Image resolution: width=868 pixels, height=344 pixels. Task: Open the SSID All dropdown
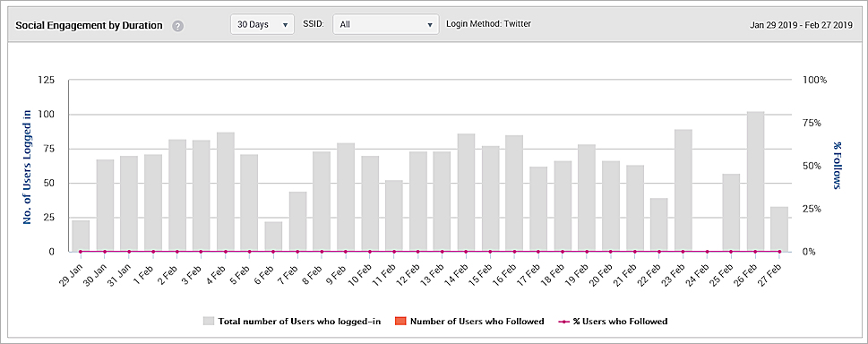pos(386,25)
